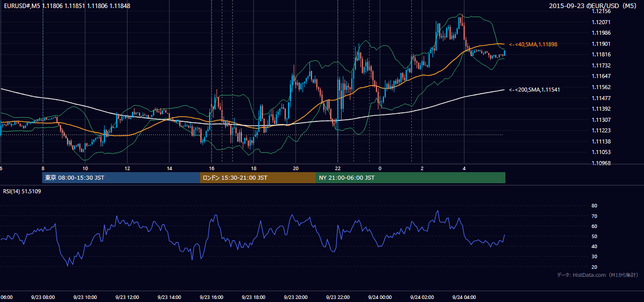644x302 pixels.
Task: Click RSI scale value 40
Action: click(594, 246)
